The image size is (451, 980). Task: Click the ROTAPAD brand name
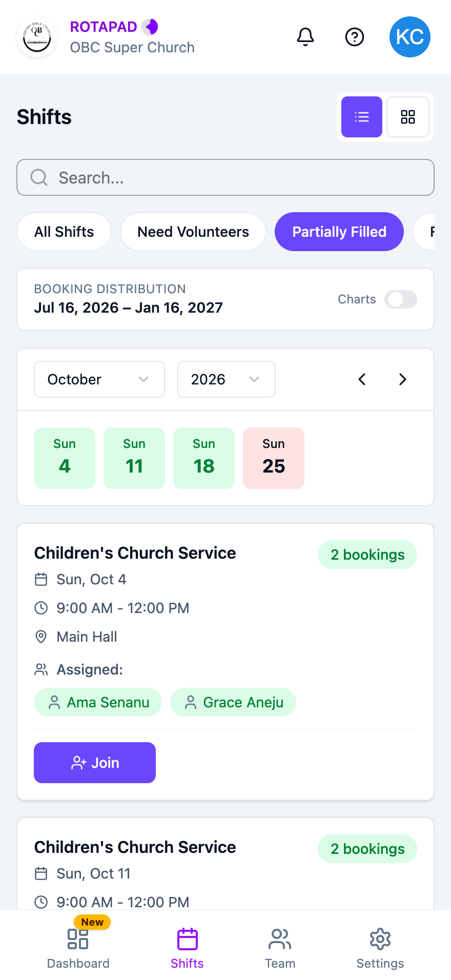104,27
